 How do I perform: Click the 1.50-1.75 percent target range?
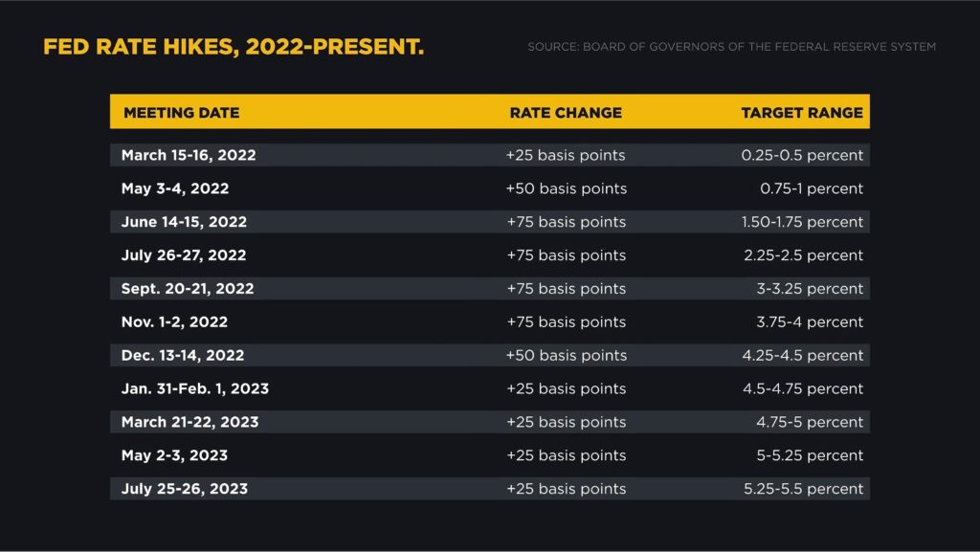point(802,222)
